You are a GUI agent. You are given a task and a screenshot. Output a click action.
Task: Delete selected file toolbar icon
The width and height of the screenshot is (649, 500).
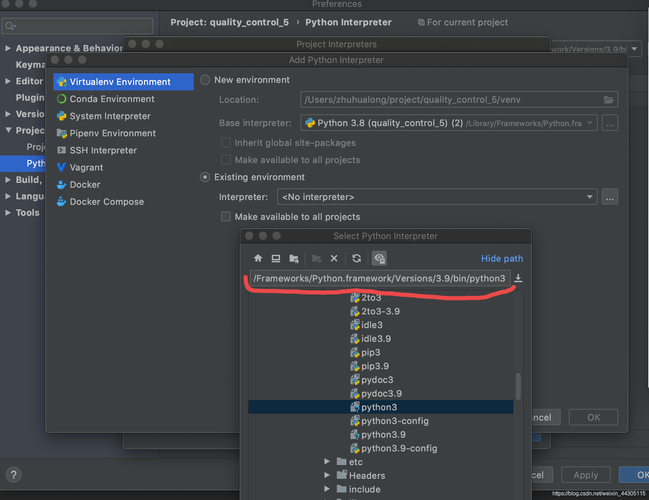pos(334,258)
